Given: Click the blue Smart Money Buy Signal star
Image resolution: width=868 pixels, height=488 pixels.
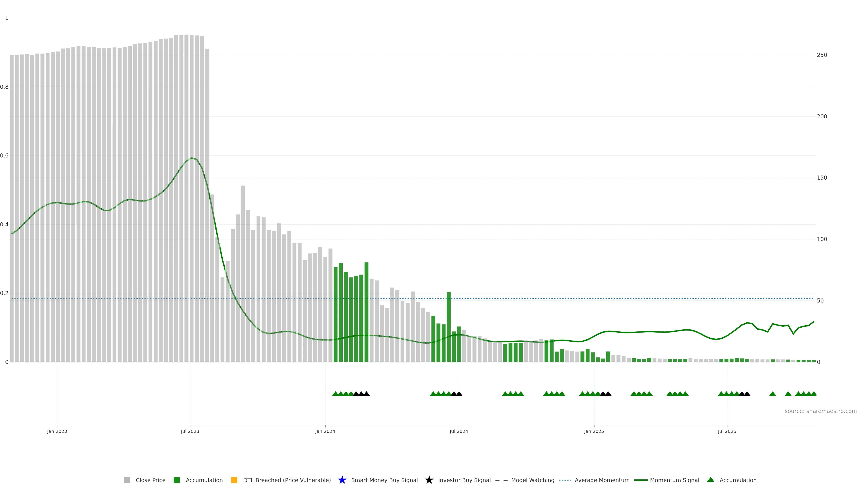Looking at the screenshot, I should coord(342,480).
